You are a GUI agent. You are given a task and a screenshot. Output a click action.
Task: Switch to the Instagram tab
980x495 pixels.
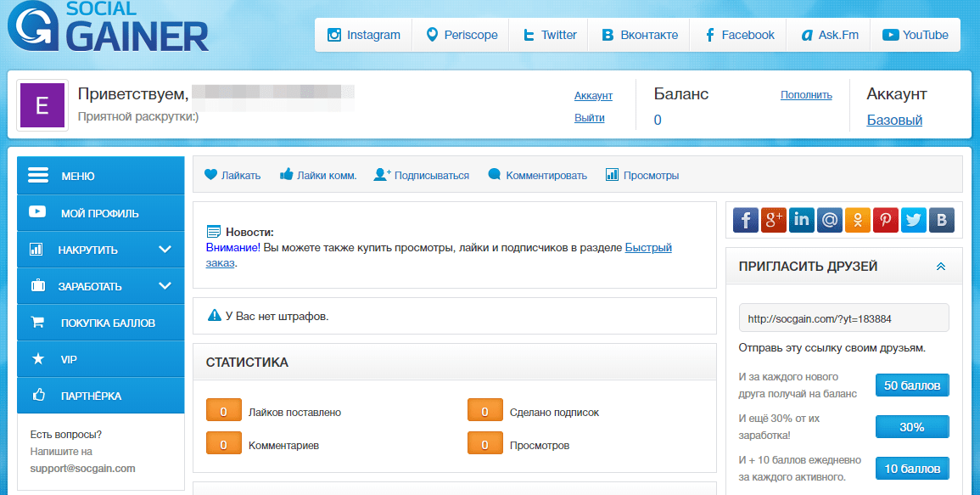[x=364, y=35]
